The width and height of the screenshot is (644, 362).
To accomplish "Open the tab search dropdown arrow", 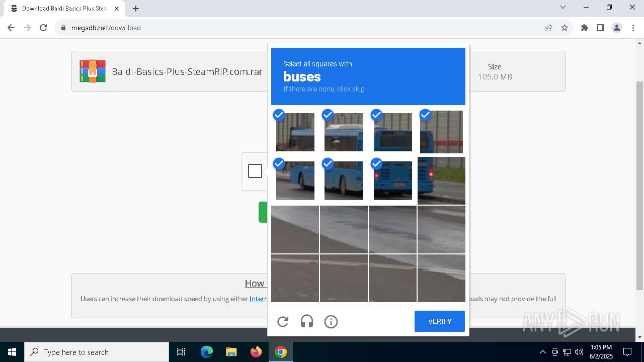I will (563, 8).
